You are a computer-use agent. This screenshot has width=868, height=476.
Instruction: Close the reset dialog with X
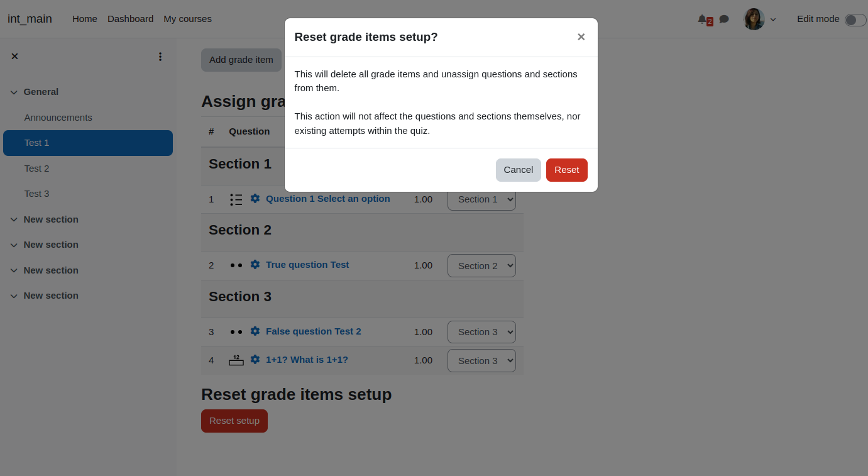(581, 37)
